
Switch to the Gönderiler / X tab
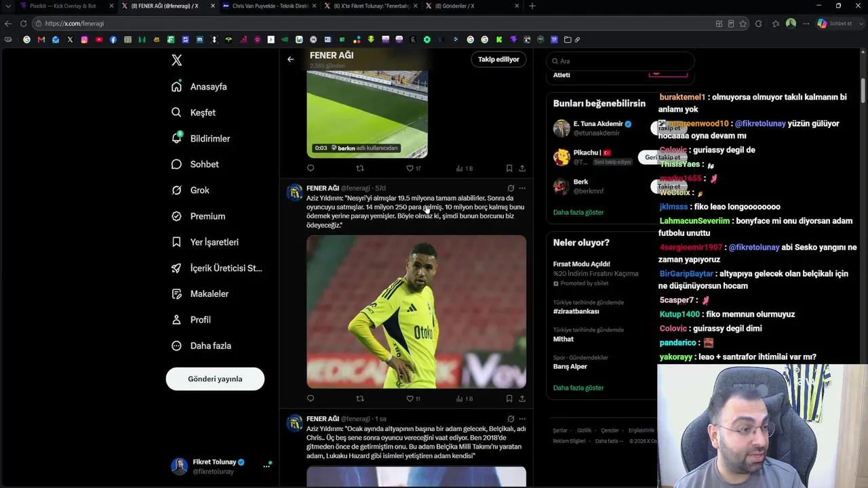pos(472,6)
